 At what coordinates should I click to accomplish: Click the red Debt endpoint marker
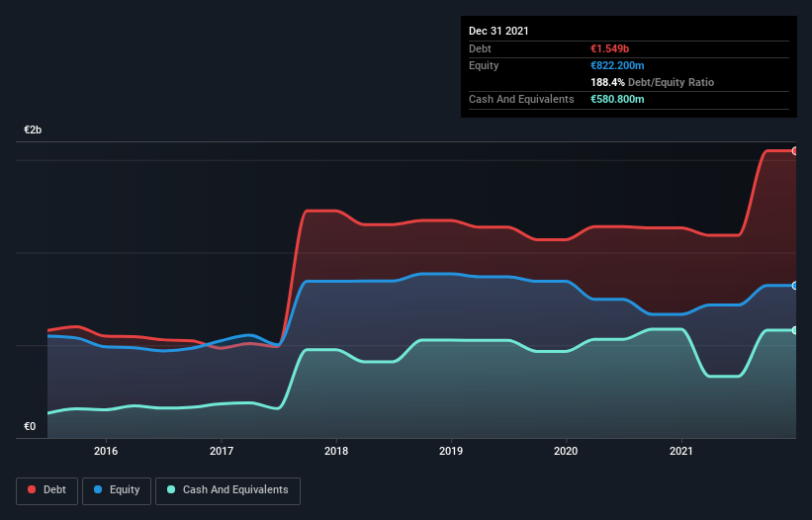(x=795, y=151)
